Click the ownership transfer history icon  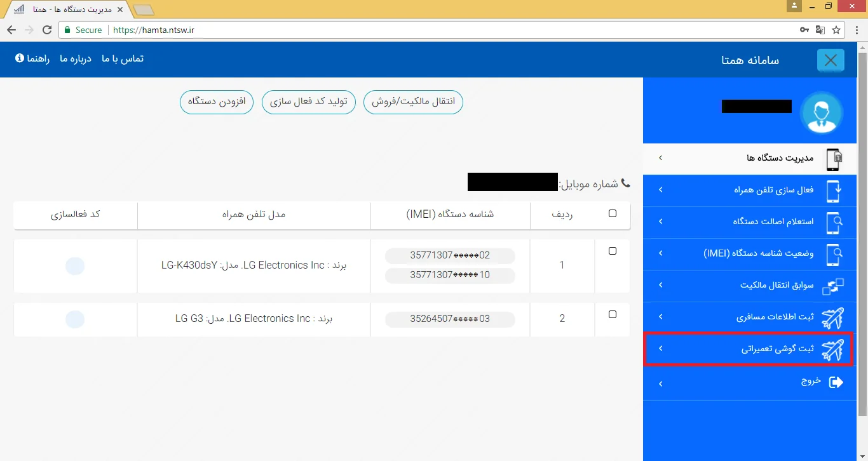(833, 286)
